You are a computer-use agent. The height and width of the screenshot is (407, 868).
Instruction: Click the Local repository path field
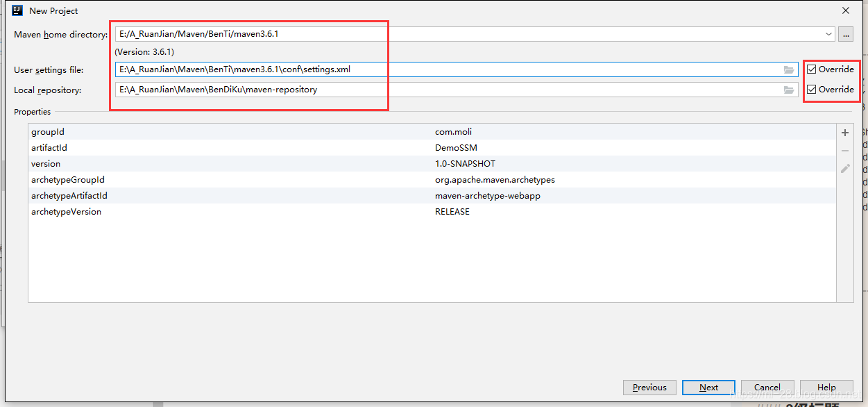coord(457,90)
